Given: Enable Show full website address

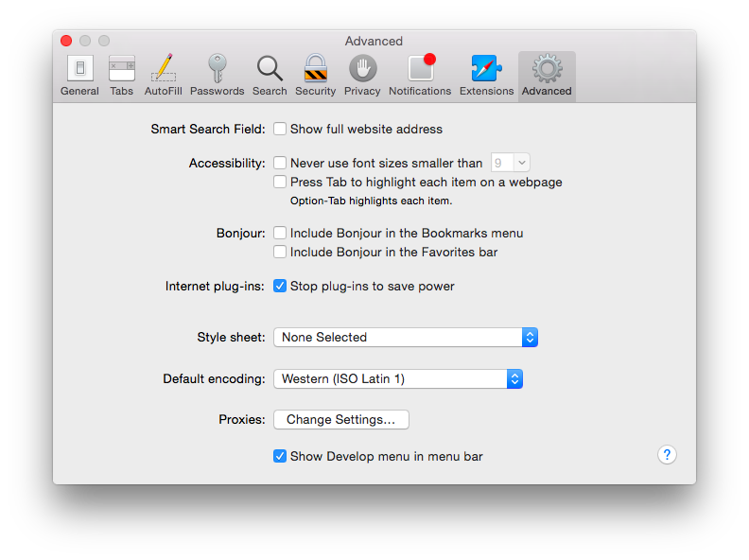Looking at the screenshot, I should pos(280,129).
